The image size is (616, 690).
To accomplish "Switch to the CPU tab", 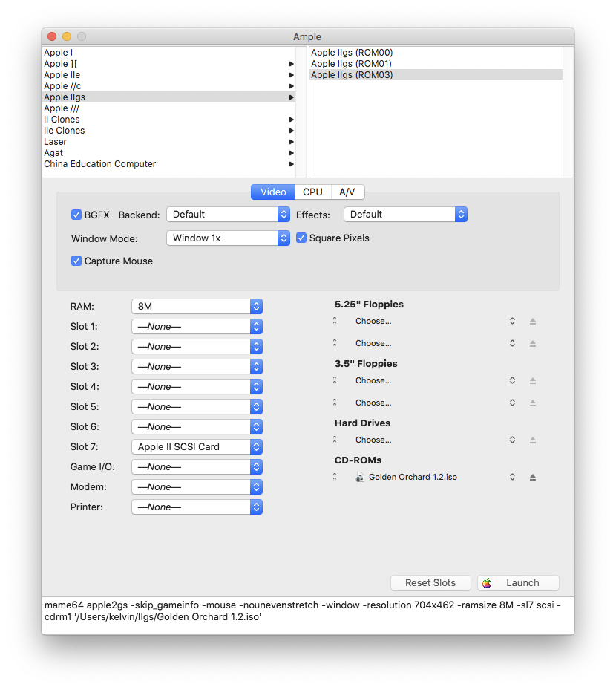I will tap(312, 192).
